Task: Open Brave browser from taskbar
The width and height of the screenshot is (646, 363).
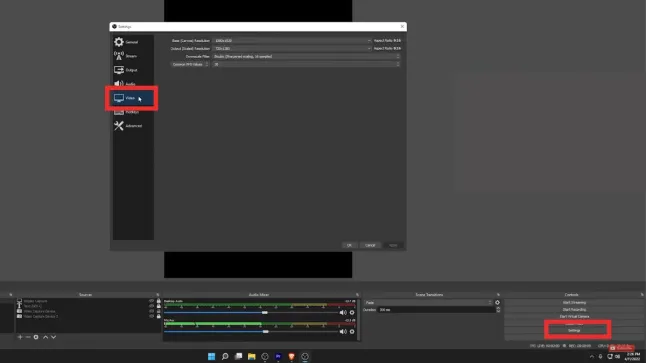Action: (291, 356)
